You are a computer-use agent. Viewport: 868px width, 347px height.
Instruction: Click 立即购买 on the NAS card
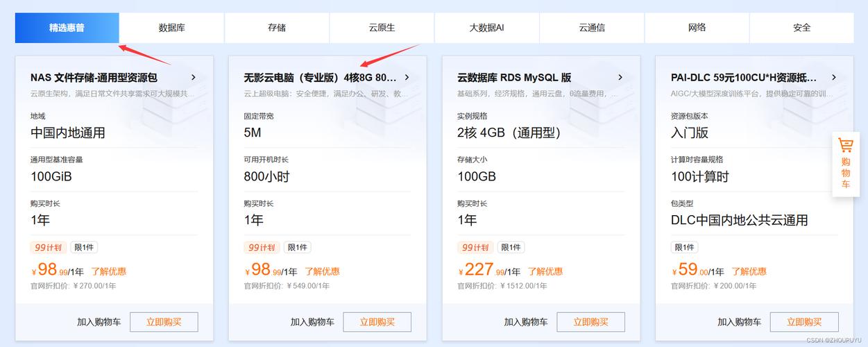point(164,322)
